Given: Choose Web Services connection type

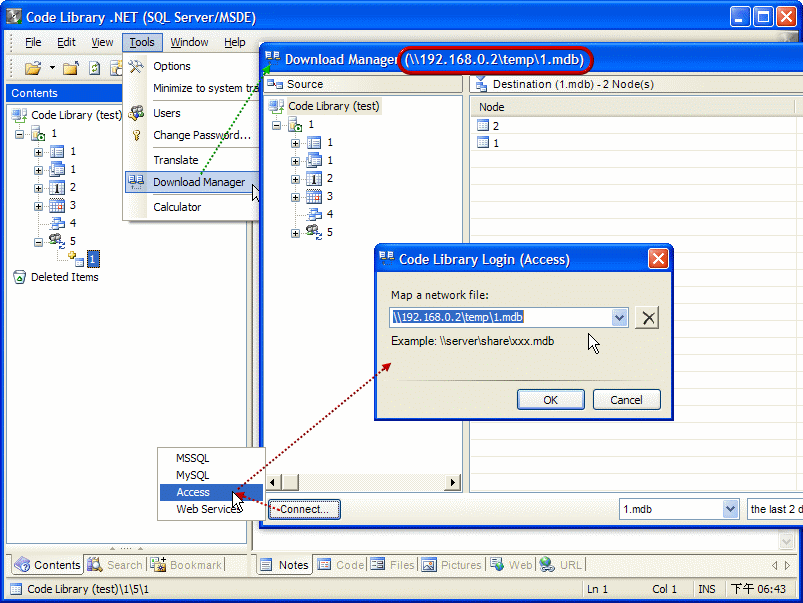Looking at the screenshot, I should point(209,509).
